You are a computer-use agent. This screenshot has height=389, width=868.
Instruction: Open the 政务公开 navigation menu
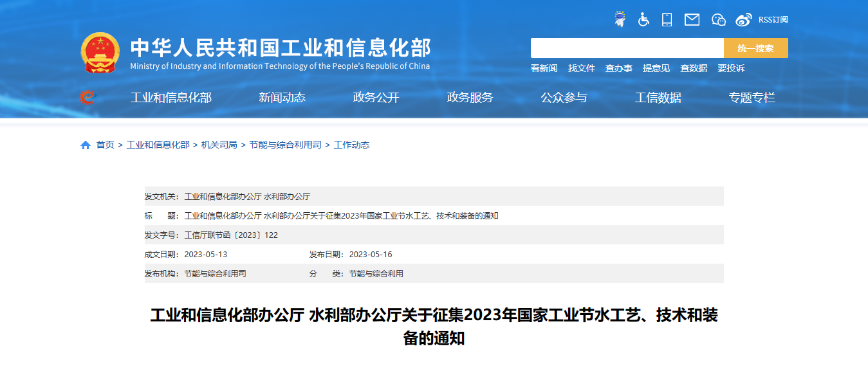click(376, 98)
